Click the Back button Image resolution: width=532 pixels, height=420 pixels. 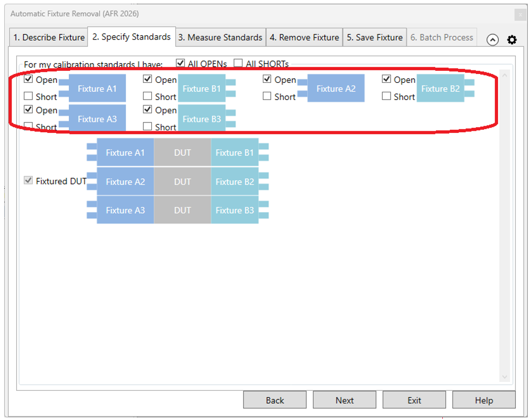[275, 400]
